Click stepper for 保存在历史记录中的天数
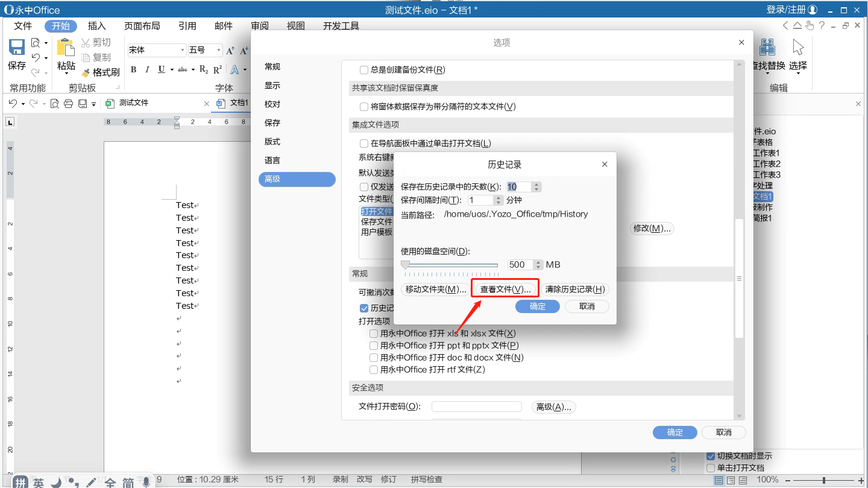 coord(537,187)
